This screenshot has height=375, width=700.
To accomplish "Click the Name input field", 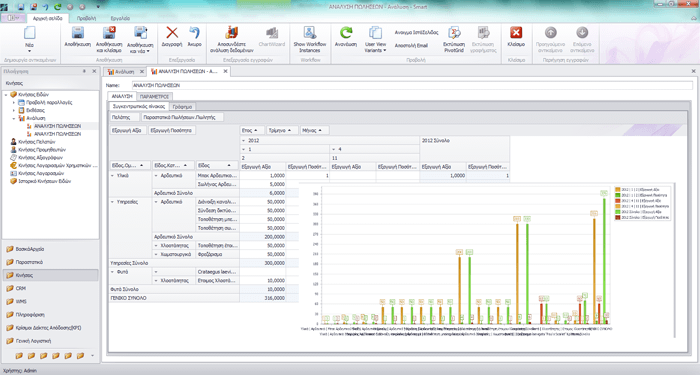I will (x=412, y=85).
